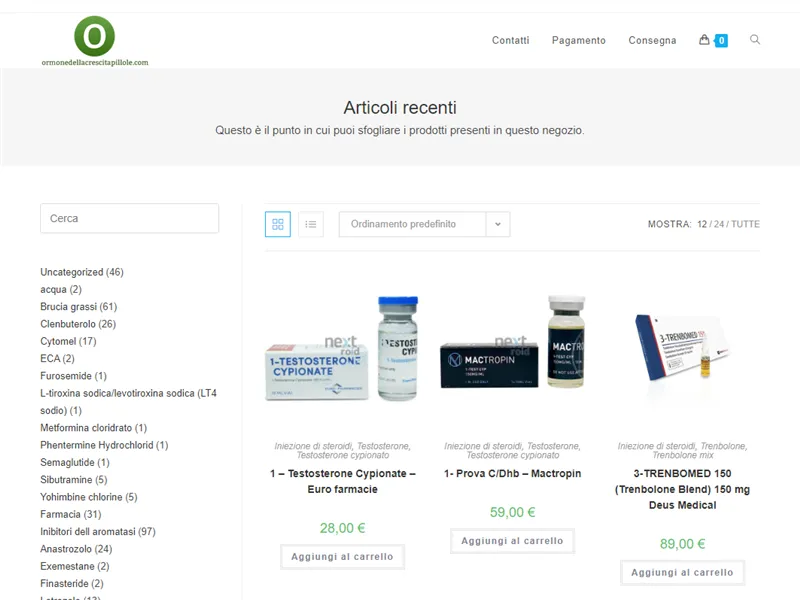Viewport: 800px width, 600px height.
Task: Open the shopping cart bag icon
Action: click(x=706, y=40)
